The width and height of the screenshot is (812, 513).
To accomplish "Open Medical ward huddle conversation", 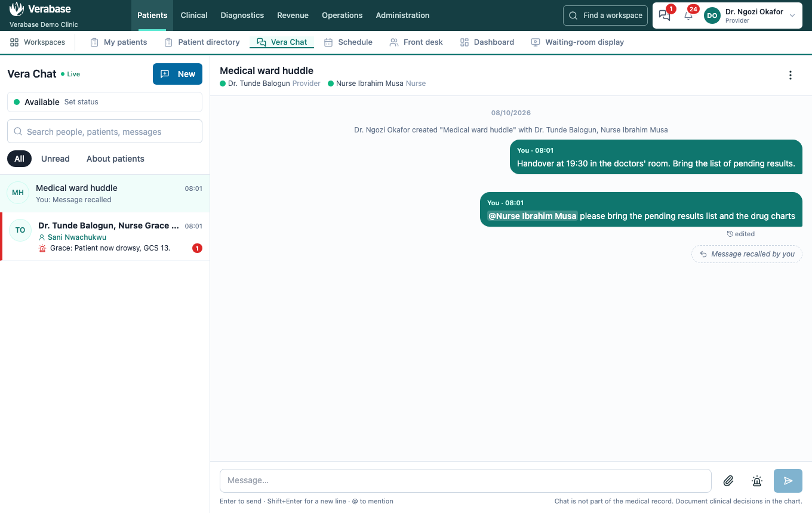I will tap(105, 193).
